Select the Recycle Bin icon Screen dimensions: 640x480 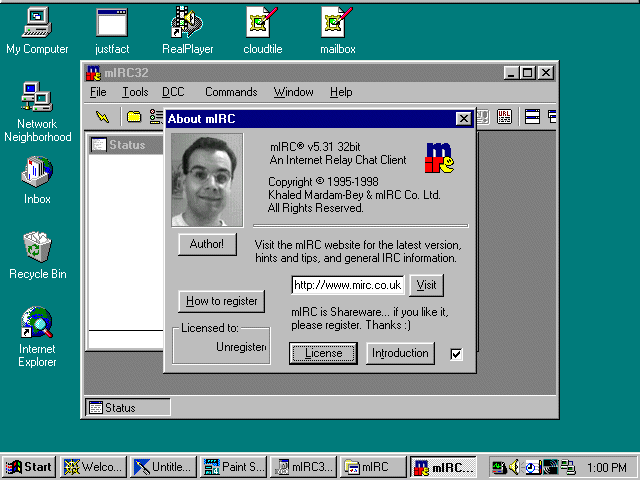point(37,256)
